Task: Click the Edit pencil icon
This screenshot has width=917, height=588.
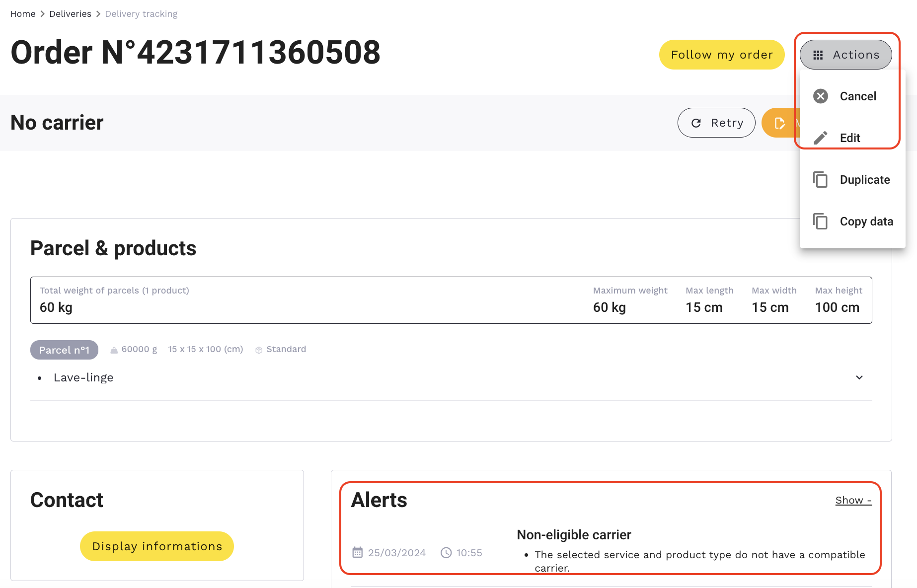Action: pos(821,138)
